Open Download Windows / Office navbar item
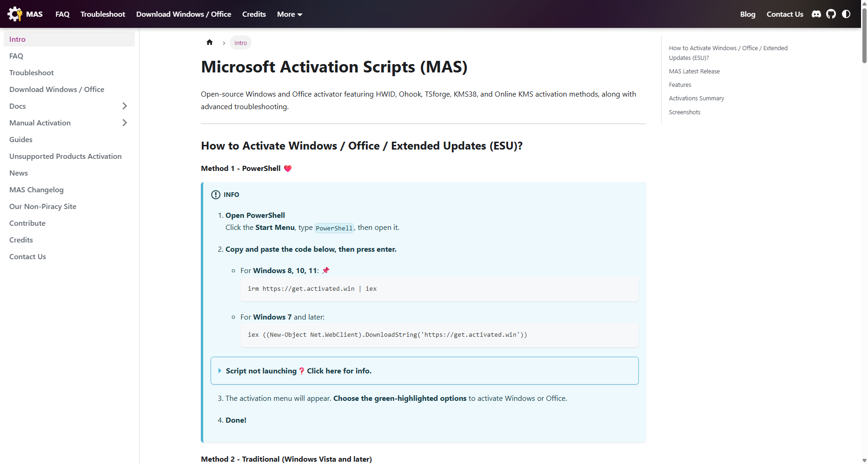Image resolution: width=868 pixels, height=464 pixels. click(184, 14)
